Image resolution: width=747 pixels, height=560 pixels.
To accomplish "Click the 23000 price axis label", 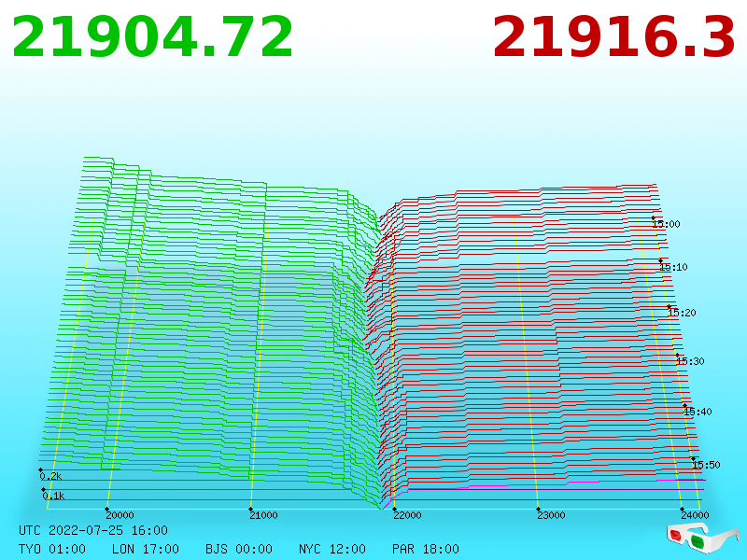I will coord(551,515).
